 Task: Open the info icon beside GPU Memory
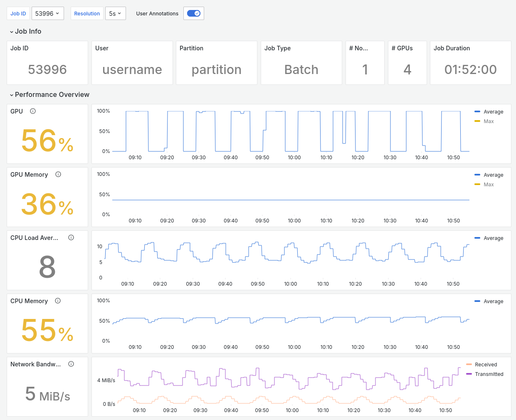(58, 174)
